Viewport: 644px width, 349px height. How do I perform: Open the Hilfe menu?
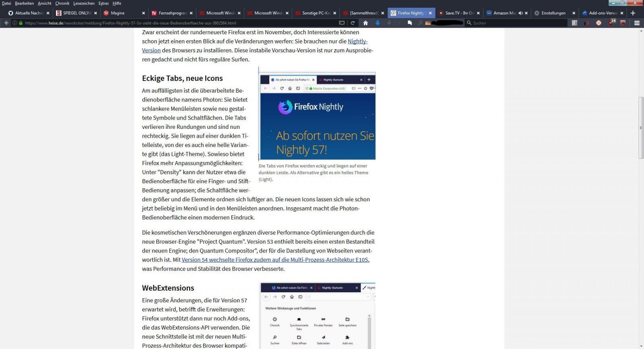(117, 3)
